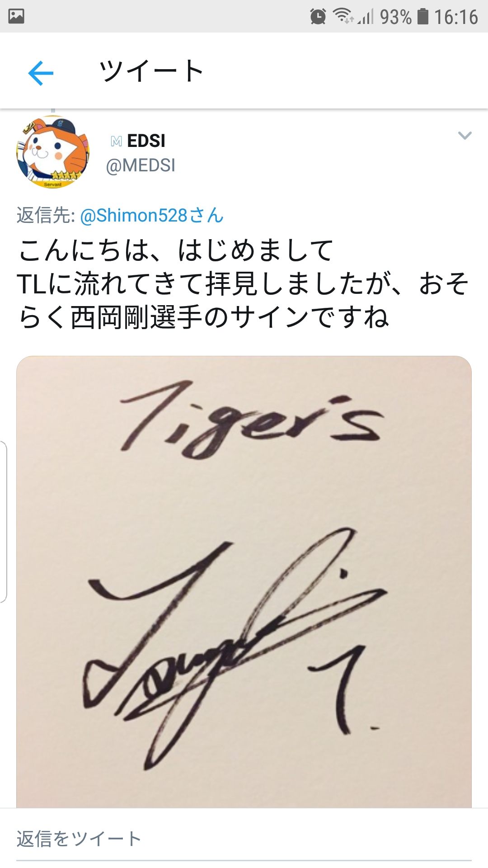Tap the 返信先 reply-to label
Screen dimensions: 488x868
pos(46,215)
